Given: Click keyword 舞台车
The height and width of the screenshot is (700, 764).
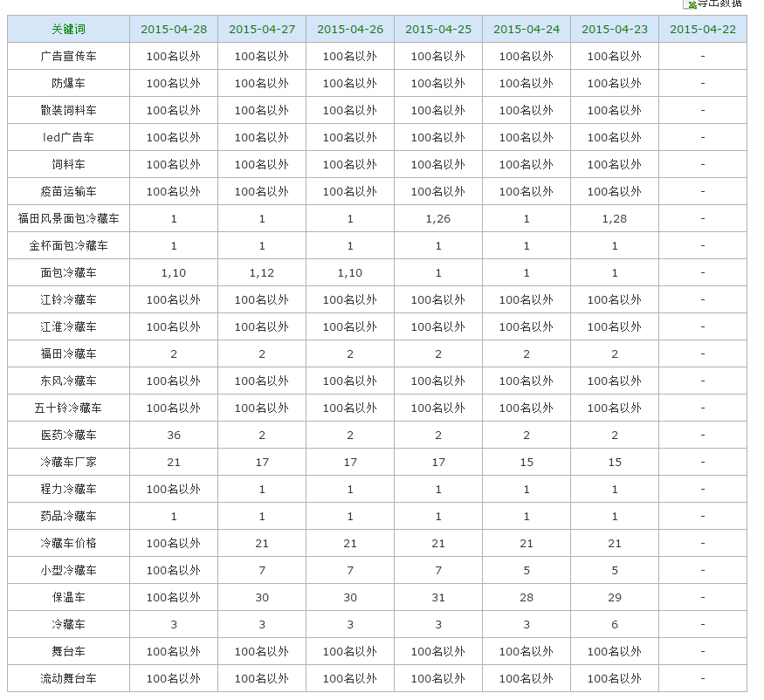Looking at the screenshot, I should point(69,651).
